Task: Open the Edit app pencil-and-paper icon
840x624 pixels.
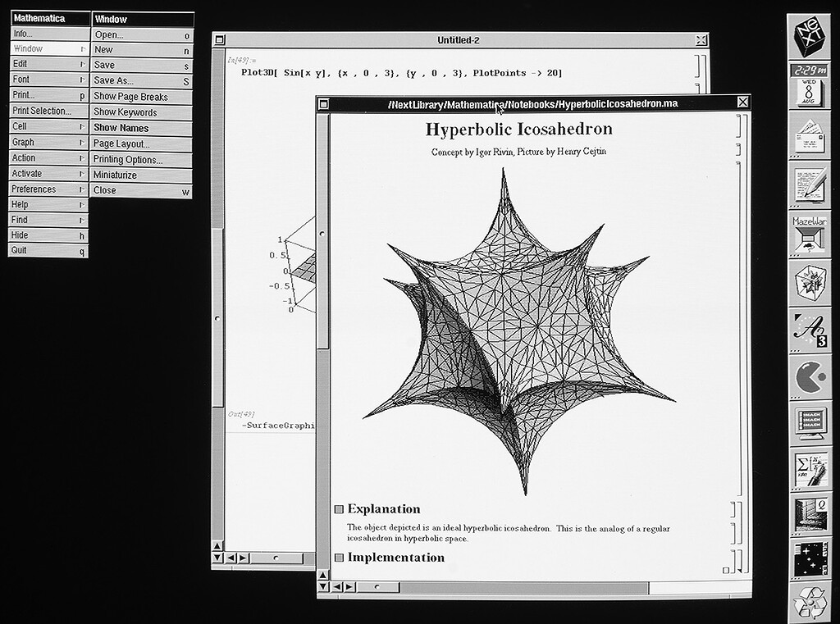Action: click(x=809, y=184)
